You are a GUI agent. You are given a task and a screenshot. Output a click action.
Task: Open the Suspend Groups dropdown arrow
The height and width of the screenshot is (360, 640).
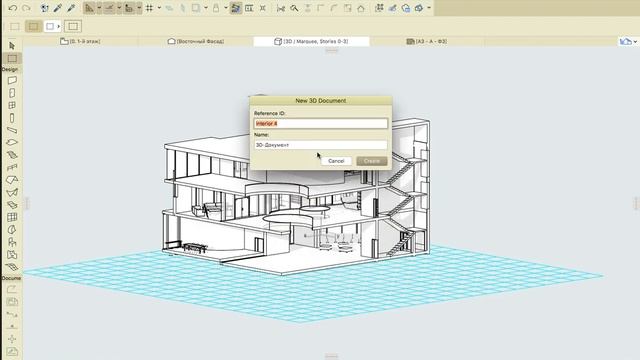pyautogui.click(x=205, y=8)
